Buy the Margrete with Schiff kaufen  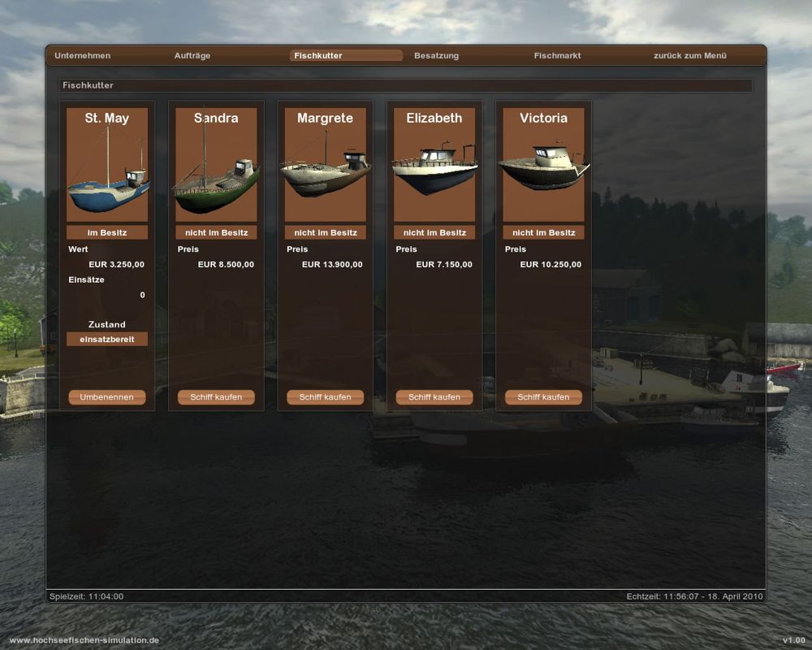326,397
